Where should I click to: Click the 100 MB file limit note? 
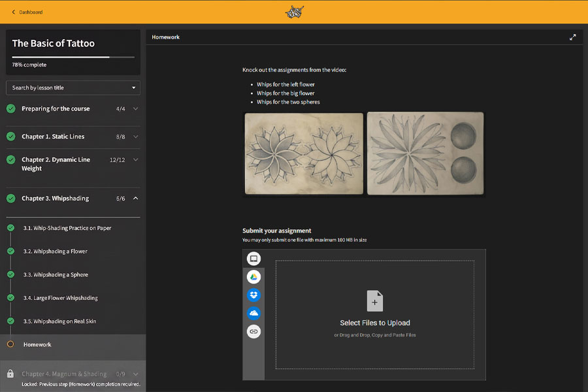[x=304, y=240]
